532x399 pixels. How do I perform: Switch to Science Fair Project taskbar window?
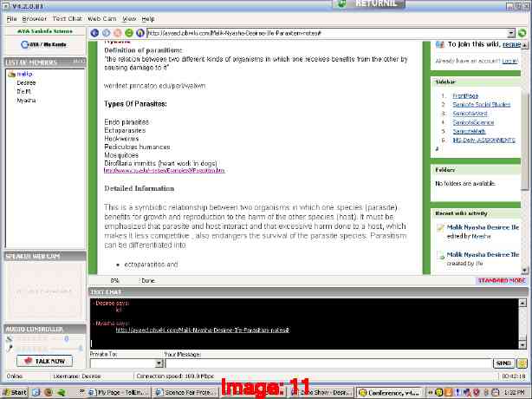(x=185, y=393)
